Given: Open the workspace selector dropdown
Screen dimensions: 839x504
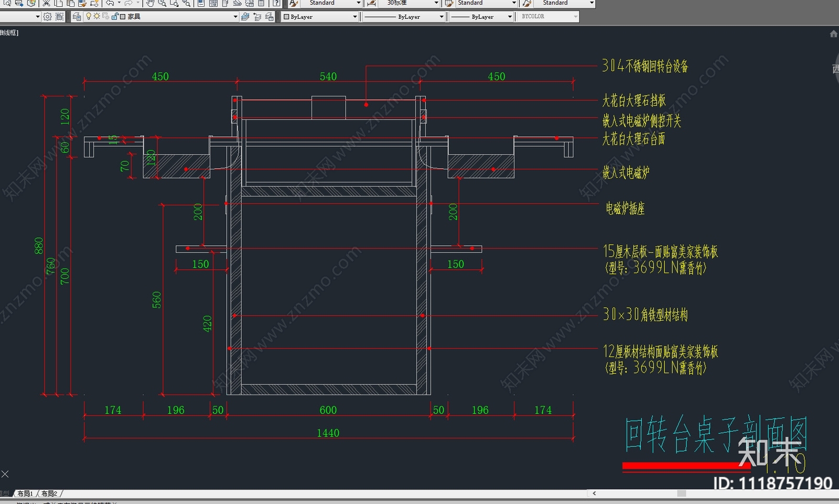Looking at the screenshot, I should tap(37, 17).
